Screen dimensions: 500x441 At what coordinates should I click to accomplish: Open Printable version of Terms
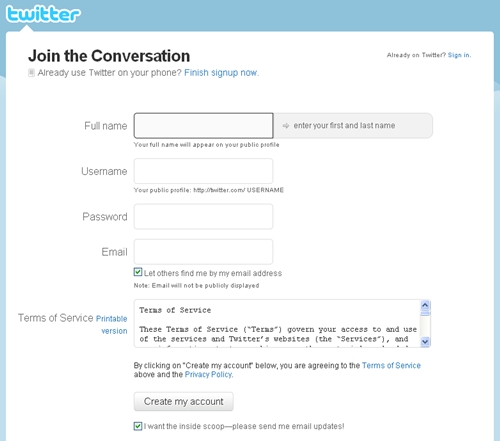tap(112, 325)
